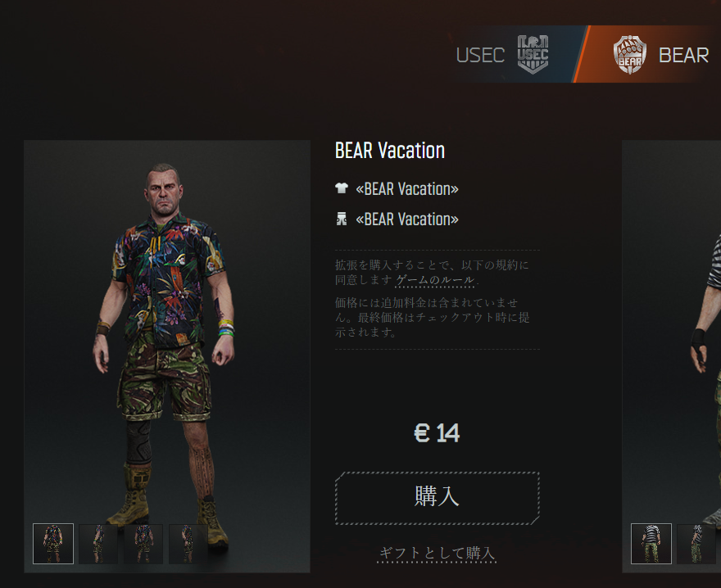Click the «BEAR Vacation» lower body item label
The width and height of the screenshot is (721, 588).
coord(407,219)
